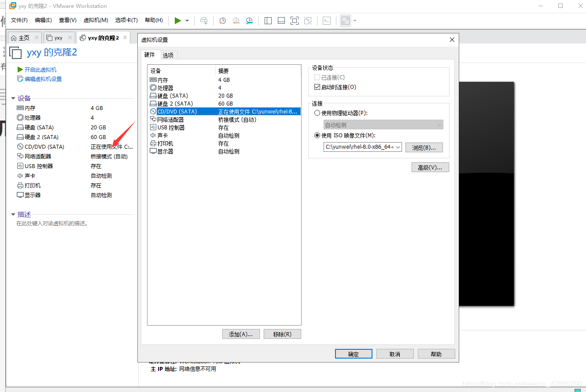The width and height of the screenshot is (586, 392).
Task: Toggle the thumbnail bar view icon
Action: 281,21
